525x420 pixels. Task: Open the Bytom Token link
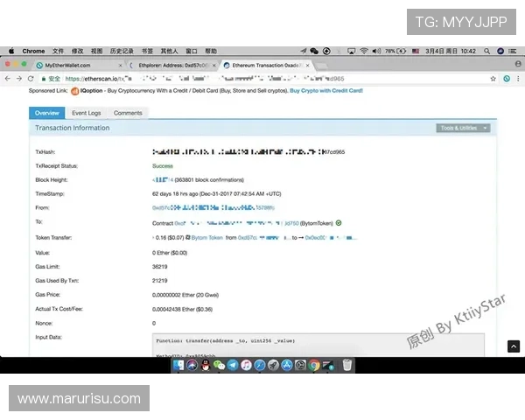pyautogui.click(x=206, y=237)
